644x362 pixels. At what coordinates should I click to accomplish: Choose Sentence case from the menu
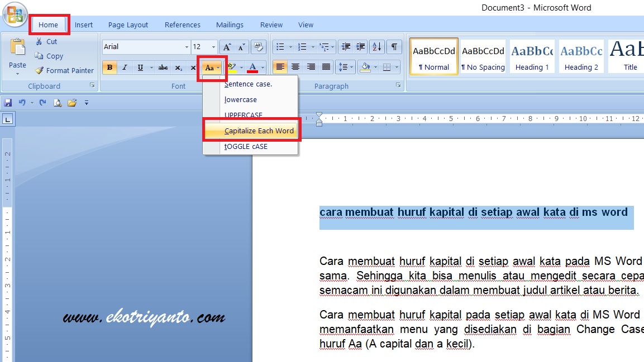tap(250, 84)
